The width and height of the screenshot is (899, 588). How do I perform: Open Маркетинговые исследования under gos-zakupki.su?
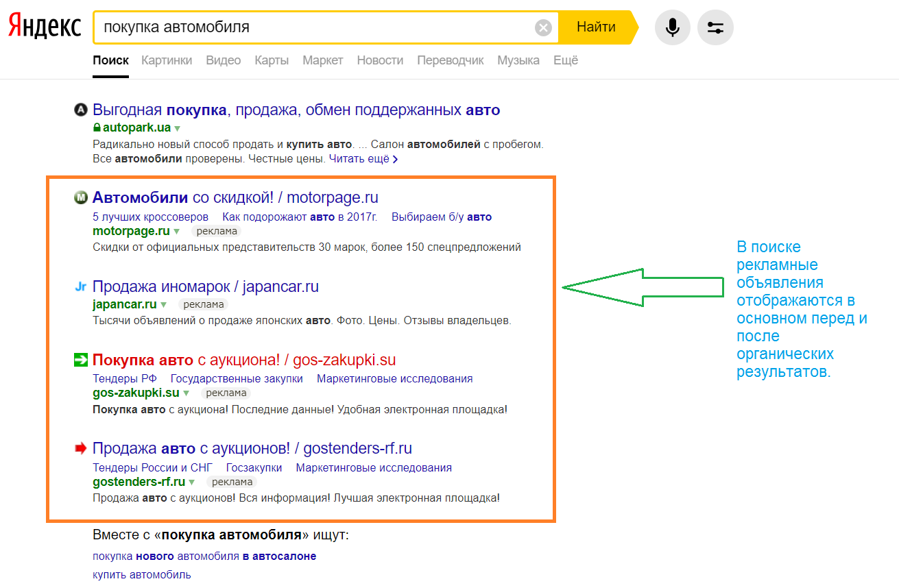pos(395,379)
